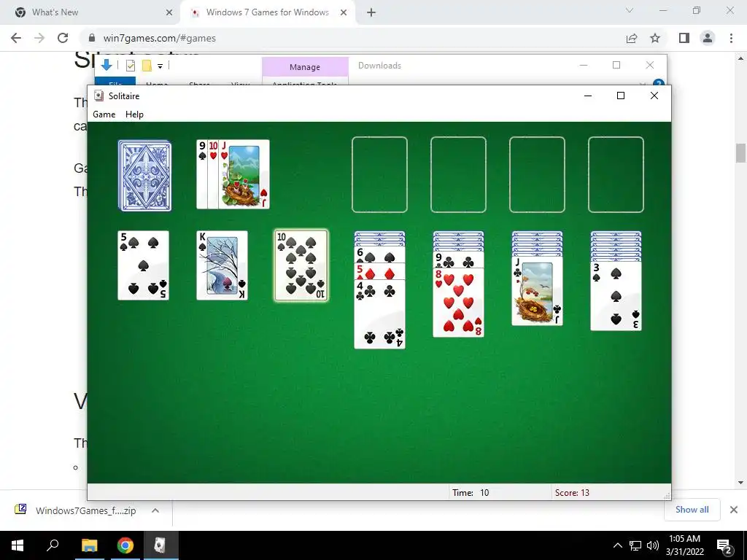Viewport: 747px width, 560px height.
Task: Toggle Chrome side panel
Action: [x=684, y=38]
